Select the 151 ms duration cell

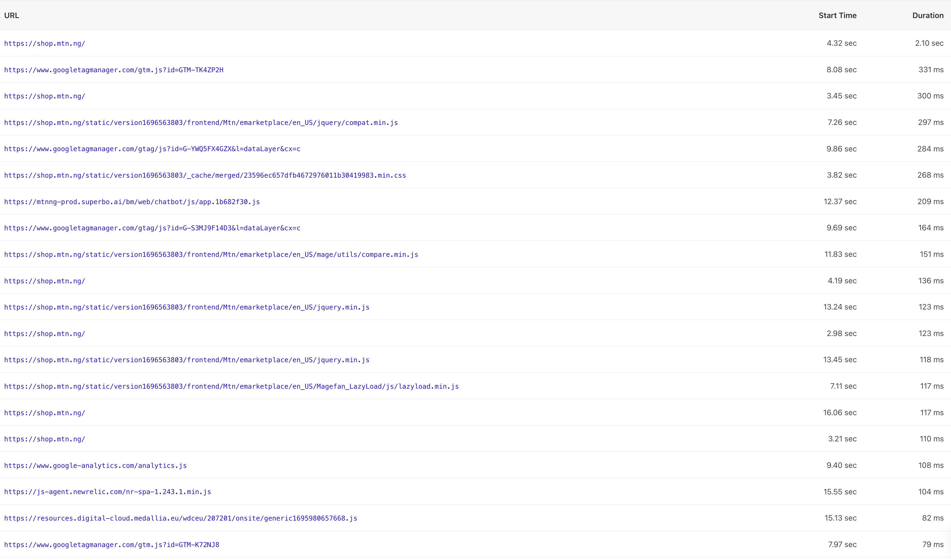pos(931,254)
